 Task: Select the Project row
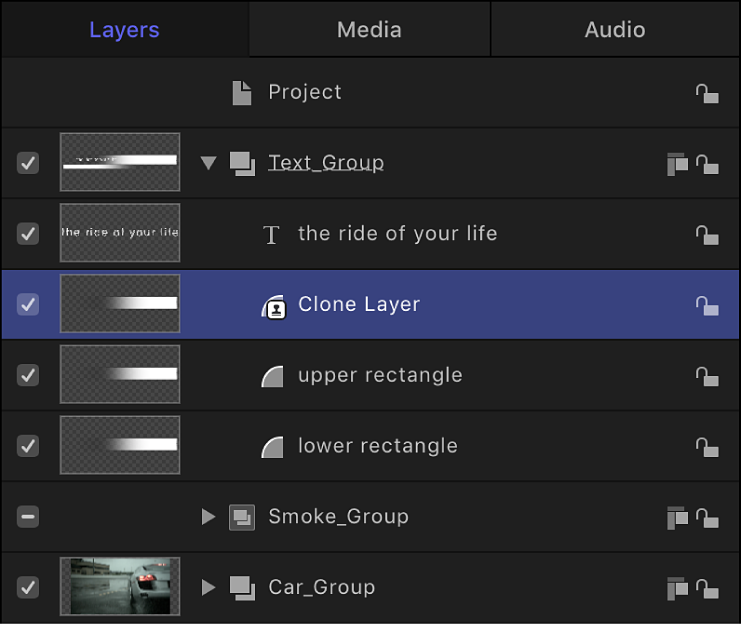coord(305,92)
